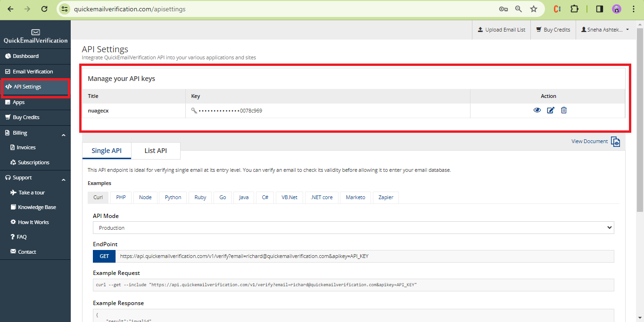This screenshot has height=322, width=644.
Task: Click Upload Email List button
Action: [x=501, y=30]
